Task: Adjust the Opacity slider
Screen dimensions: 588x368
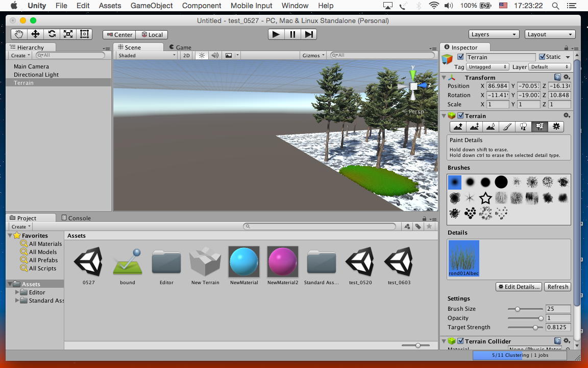Action: pyautogui.click(x=525, y=318)
